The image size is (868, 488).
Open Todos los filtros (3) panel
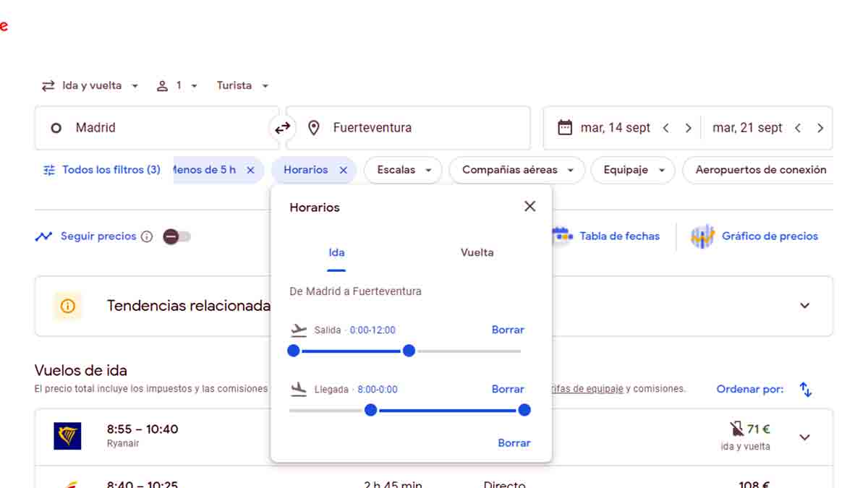[101, 171]
